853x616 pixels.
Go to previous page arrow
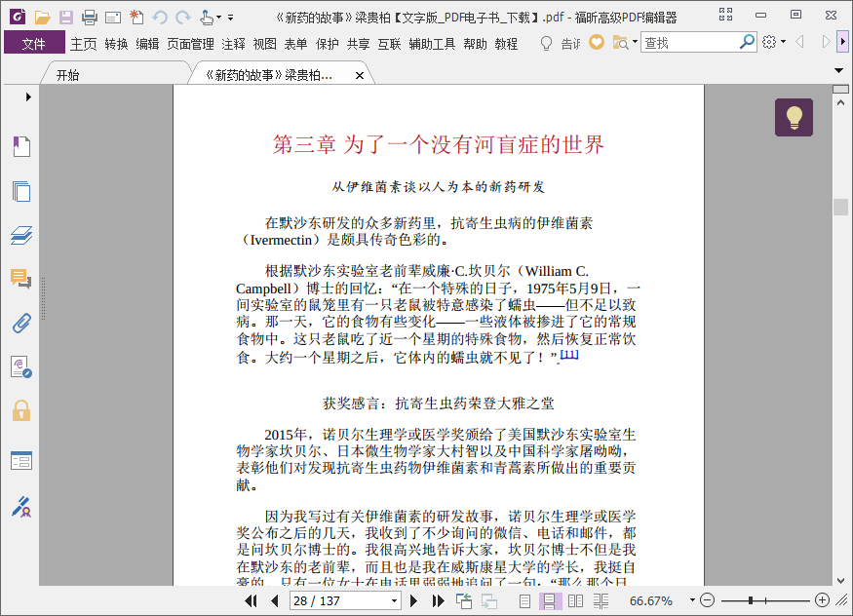[x=275, y=600]
